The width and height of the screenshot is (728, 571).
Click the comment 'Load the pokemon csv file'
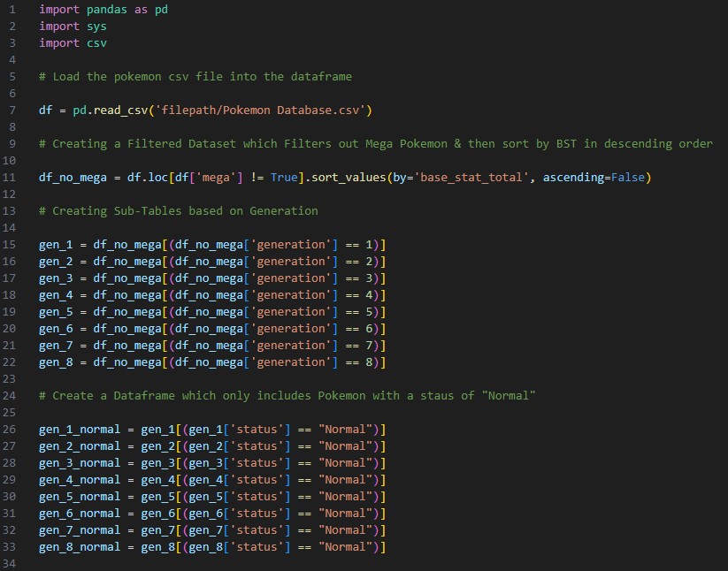[195, 77]
